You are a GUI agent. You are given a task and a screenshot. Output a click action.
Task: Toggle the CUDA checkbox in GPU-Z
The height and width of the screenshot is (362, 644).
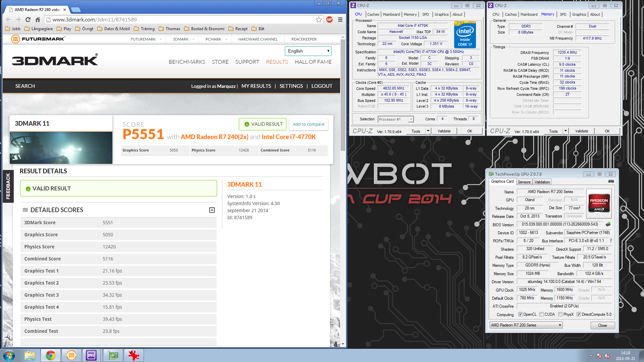[x=541, y=314]
